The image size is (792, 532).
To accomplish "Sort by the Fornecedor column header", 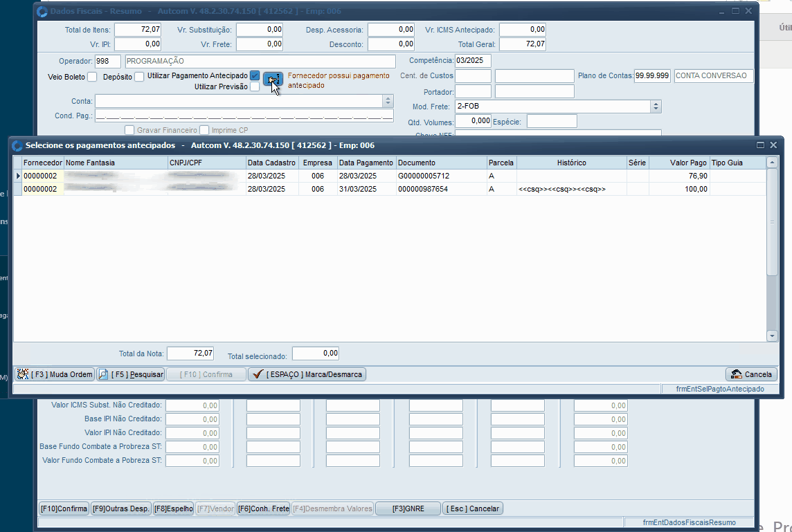I will [x=43, y=163].
